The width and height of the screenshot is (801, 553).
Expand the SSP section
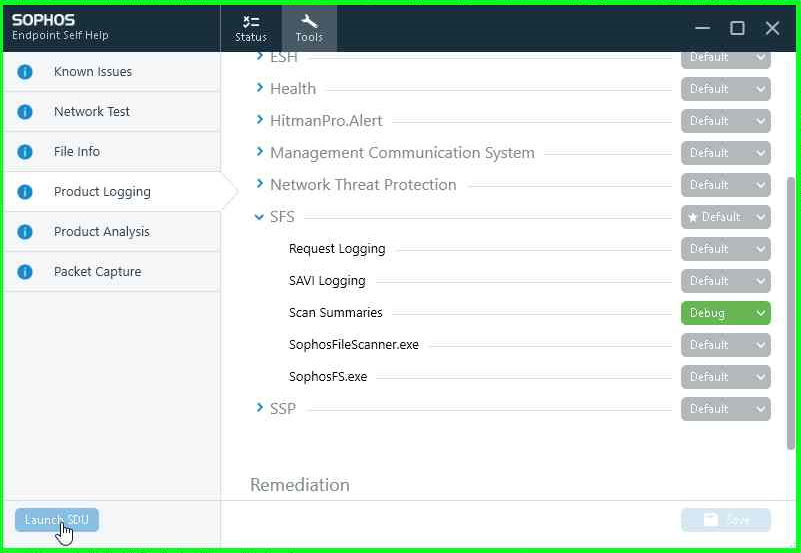pyautogui.click(x=260, y=409)
